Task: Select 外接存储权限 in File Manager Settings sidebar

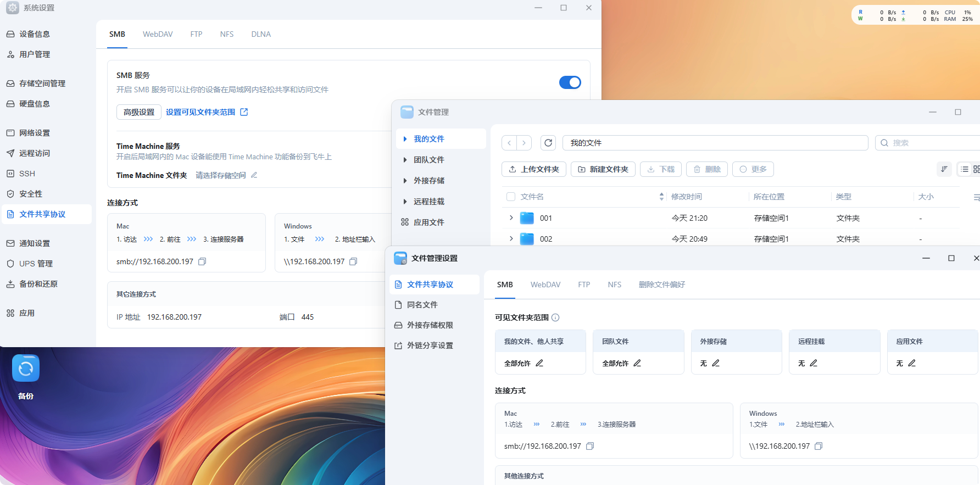Action: (x=435, y=325)
